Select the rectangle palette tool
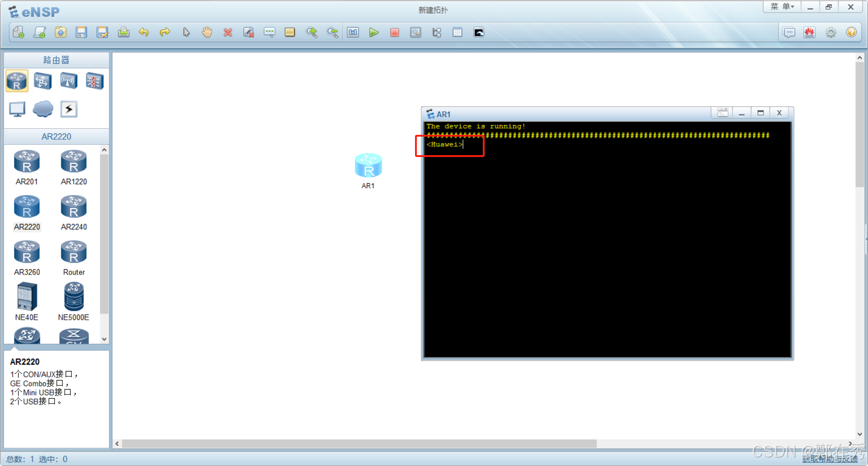This screenshot has height=466, width=868. pos(290,33)
